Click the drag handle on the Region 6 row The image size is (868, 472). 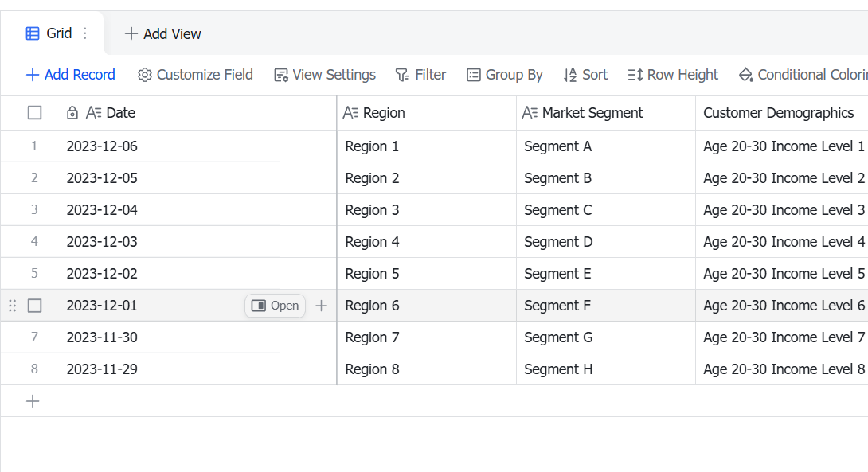coord(12,306)
